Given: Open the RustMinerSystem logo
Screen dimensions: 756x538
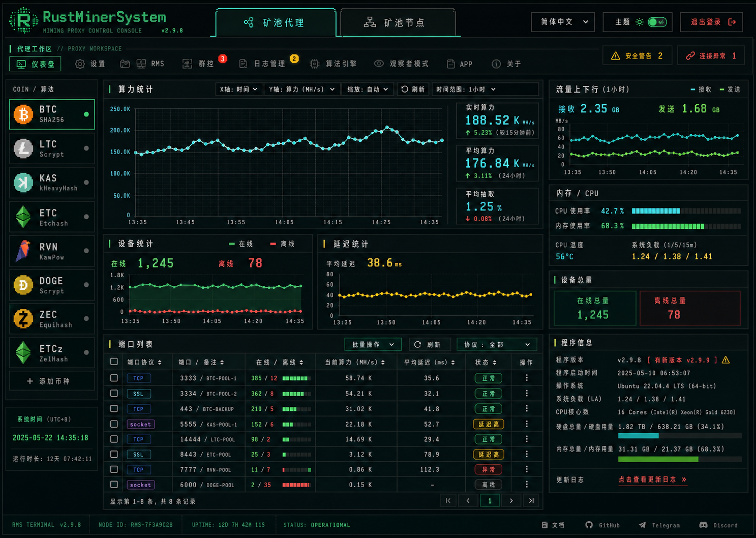Looking at the screenshot, I should [23, 21].
